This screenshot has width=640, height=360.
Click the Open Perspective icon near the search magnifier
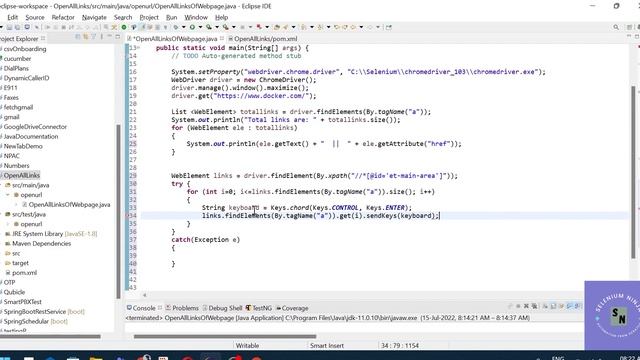click(629, 27)
